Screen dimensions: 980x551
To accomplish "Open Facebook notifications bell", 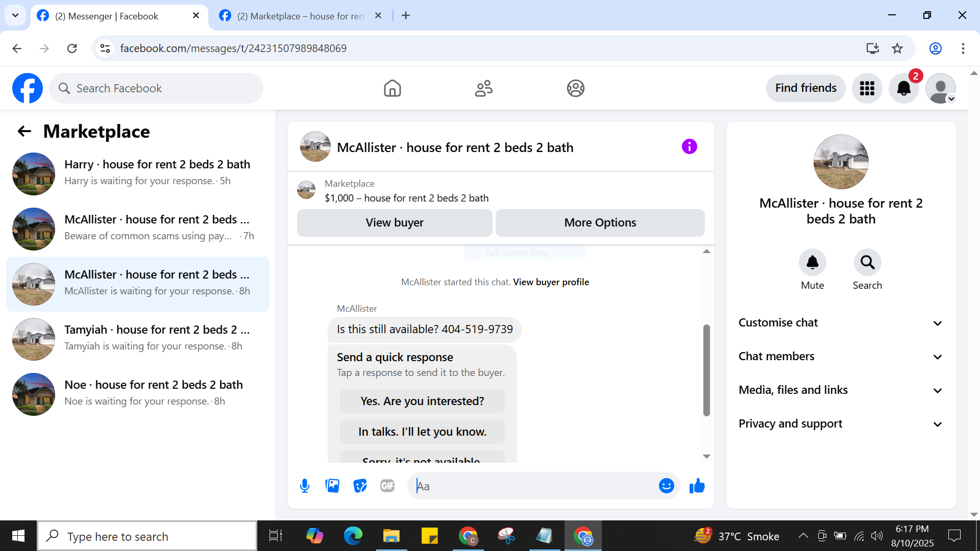I will [x=903, y=88].
